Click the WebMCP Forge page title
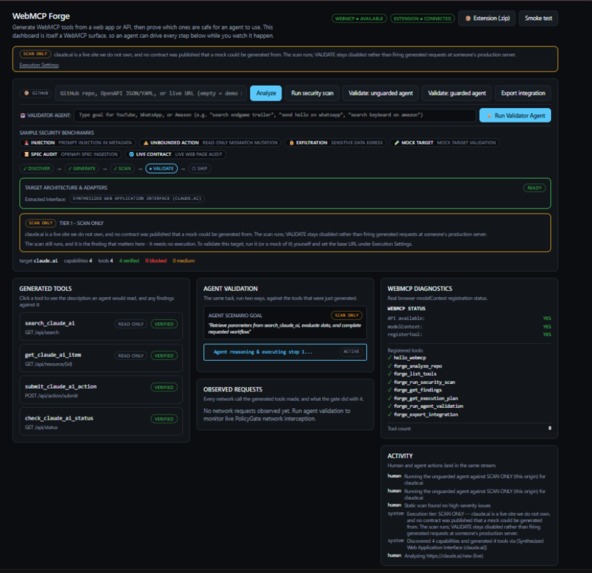This screenshot has width=592, height=573. pyautogui.click(x=41, y=16)
